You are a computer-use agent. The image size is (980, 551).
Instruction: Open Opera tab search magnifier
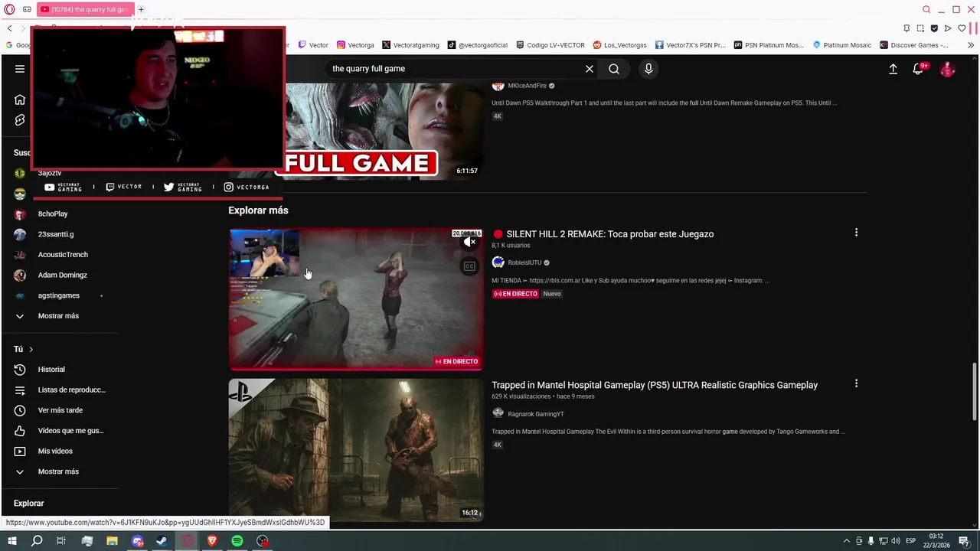[926, 9]
